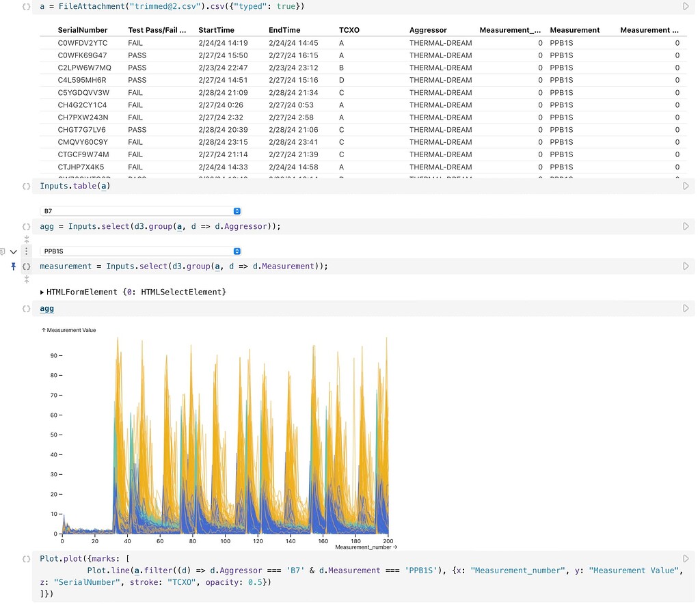This screenshot has width=700, height=604.
Task: Run the Inputs.table(a) cell
Action: tap(686, 186)
